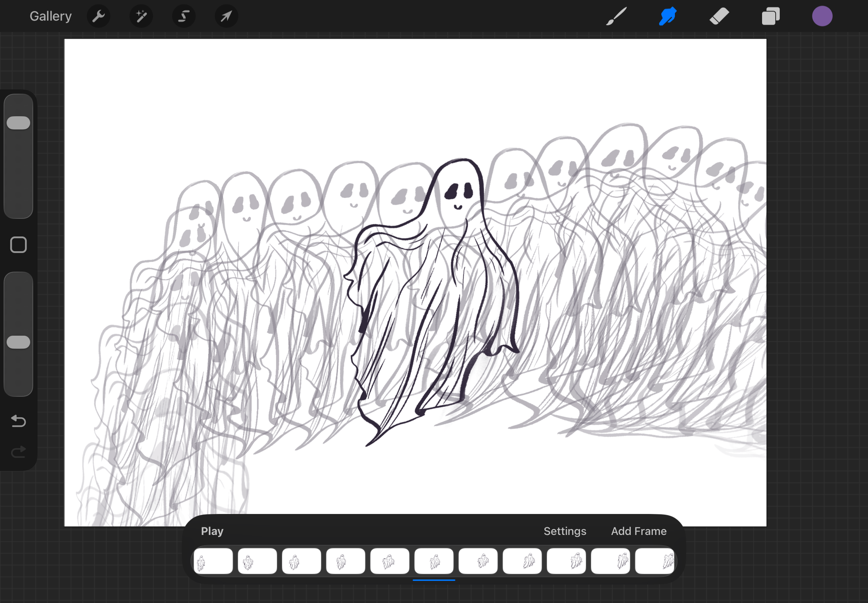The width and height of the screenshot is (868, 603).
Task: Activate the Transform arrow tool
Action: [226, 16]
